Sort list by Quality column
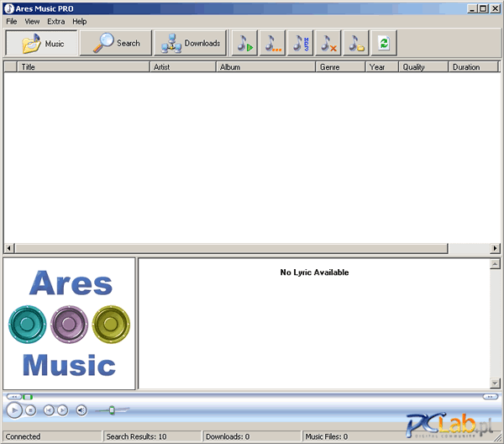Viewport: 504px width, 444px height. (x=423, y=67)
